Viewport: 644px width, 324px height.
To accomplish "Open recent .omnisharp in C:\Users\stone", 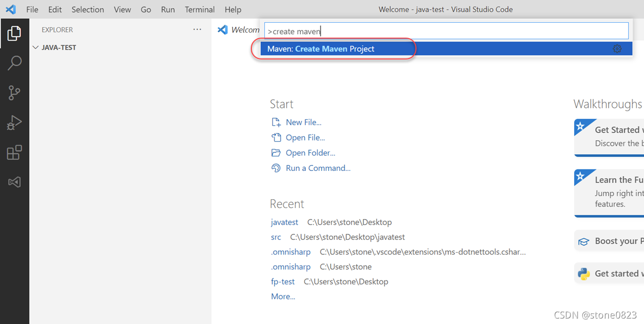I will [291, 267].
